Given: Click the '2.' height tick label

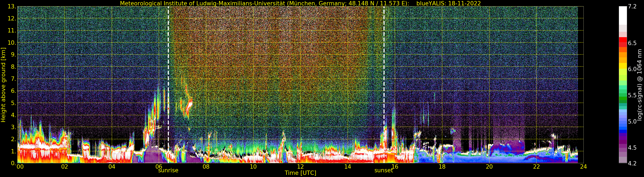Looking at the screenshot, I should pyautogui.click(x=14, y=139).
